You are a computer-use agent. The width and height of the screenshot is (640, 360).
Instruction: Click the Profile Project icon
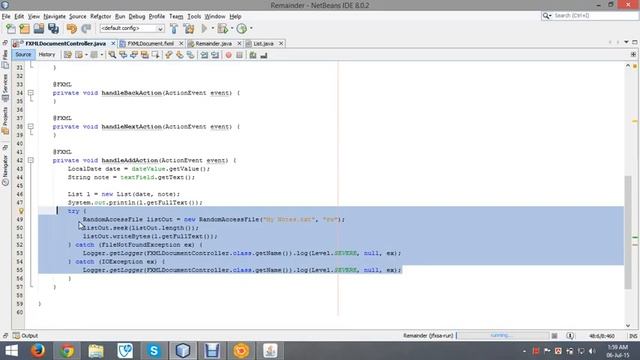click(242, 29)
